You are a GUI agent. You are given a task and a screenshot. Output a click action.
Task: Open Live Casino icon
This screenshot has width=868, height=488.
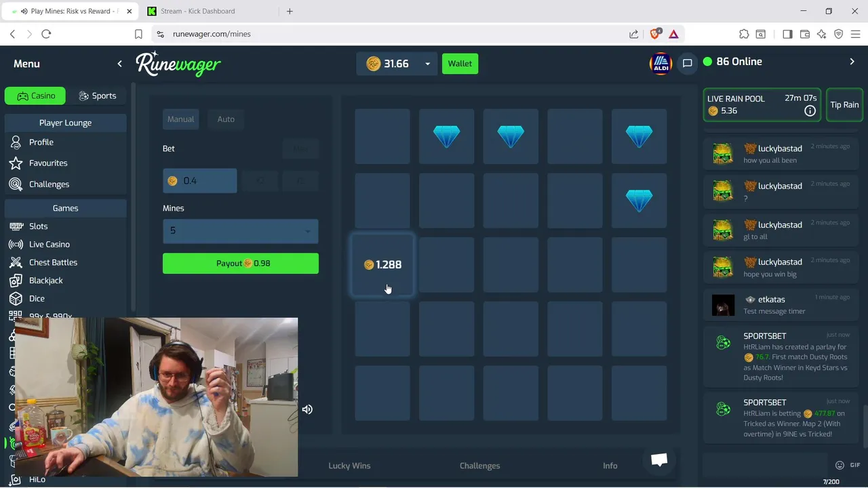pyautogui.click(x=16, y=245)
